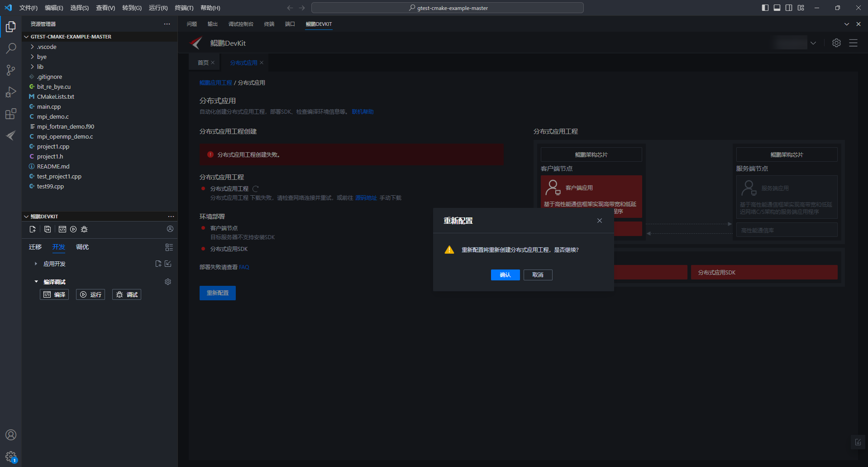
Task: Open the Run and Debug view
Action: [11, 92]
